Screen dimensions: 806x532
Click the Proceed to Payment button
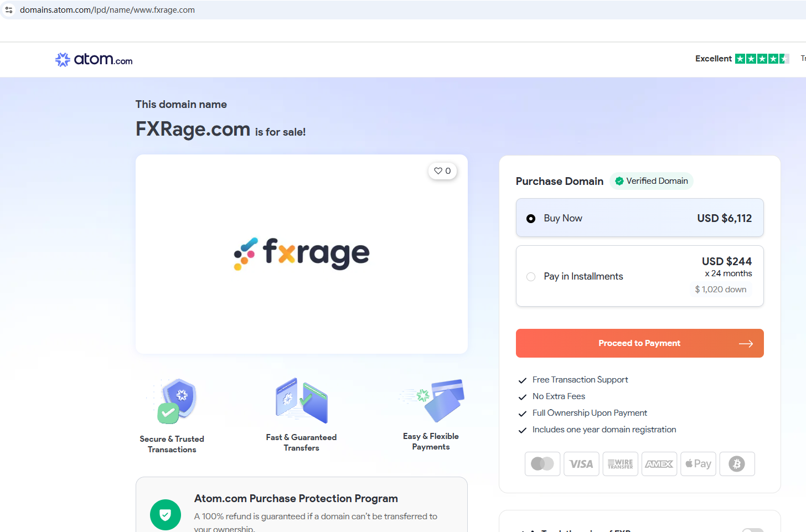click(x=640, y=343)
